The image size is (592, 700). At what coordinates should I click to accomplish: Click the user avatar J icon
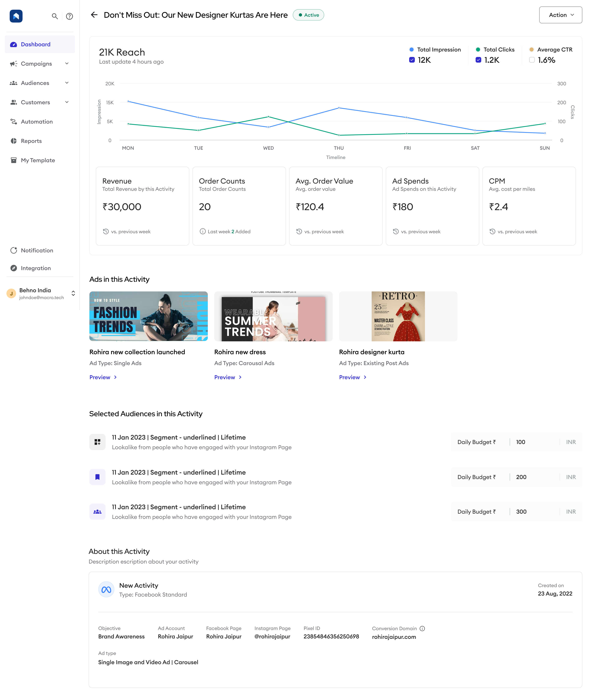pyautogui.click(x=11, y=293)
